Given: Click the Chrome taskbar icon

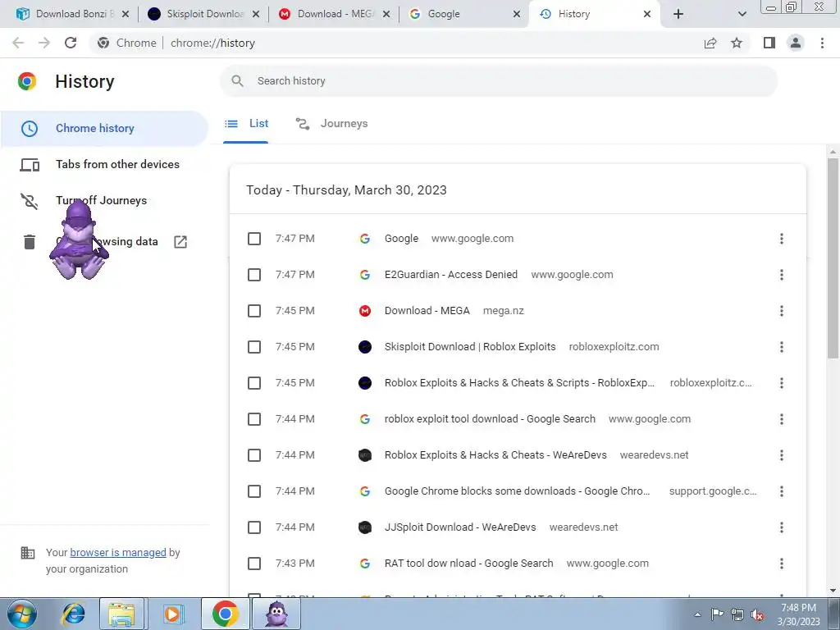Looking at the screenshot, I should (225, 614).
